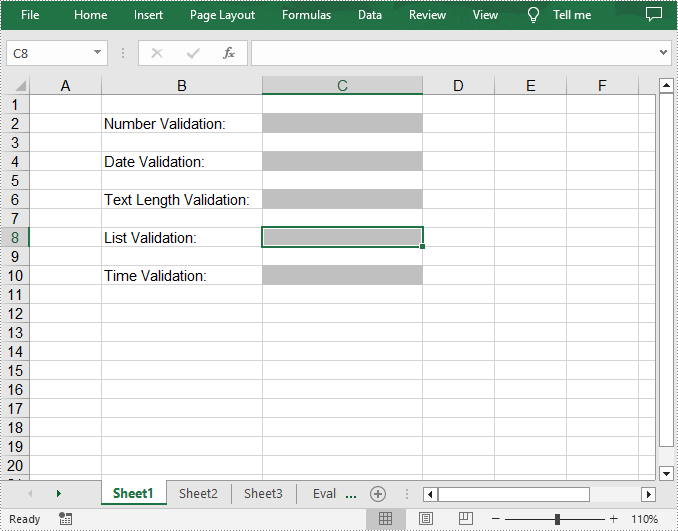This screenshot has height=531, width=678.
Task: Select column A header
Action: [65, 86]
